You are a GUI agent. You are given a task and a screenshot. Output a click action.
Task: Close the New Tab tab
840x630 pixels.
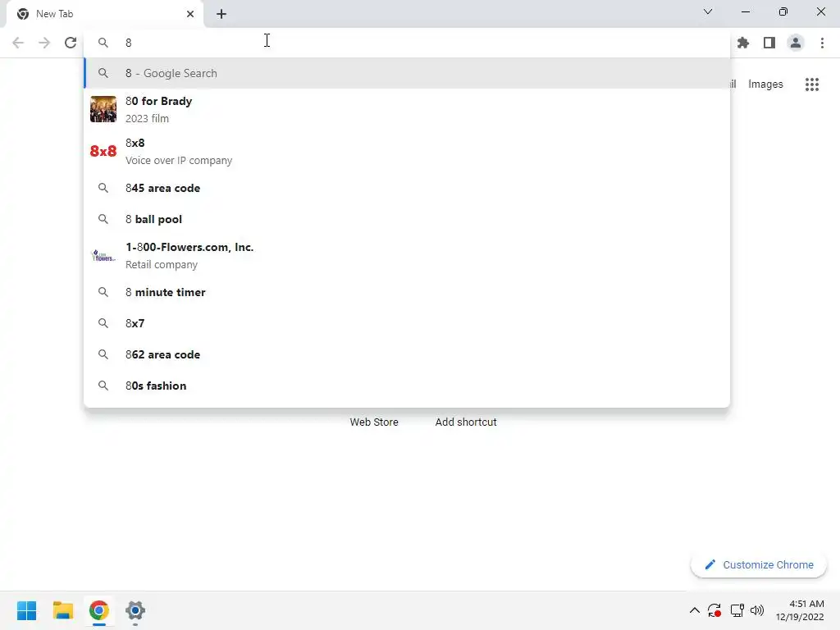coord(190,14)
